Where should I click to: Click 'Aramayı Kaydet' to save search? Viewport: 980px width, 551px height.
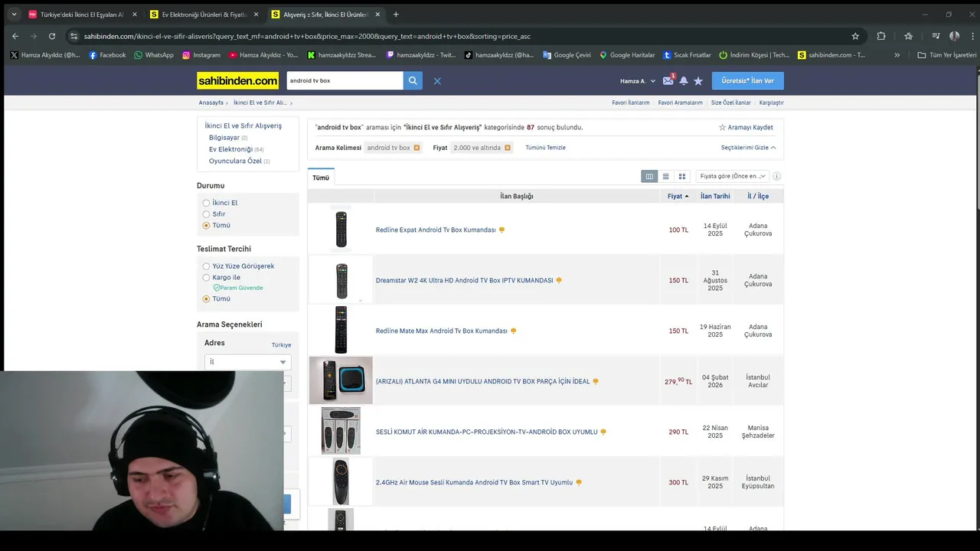click(746, 127)
